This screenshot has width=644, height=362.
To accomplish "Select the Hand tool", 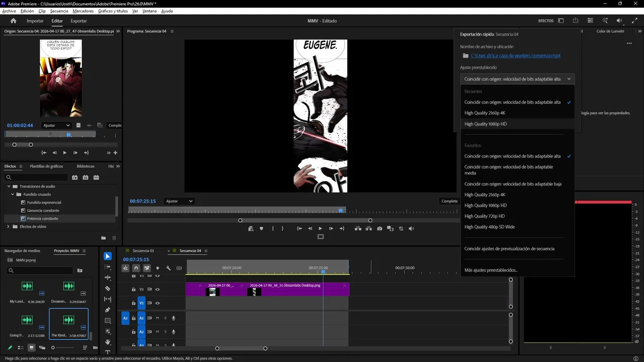I will pos(108,342).
